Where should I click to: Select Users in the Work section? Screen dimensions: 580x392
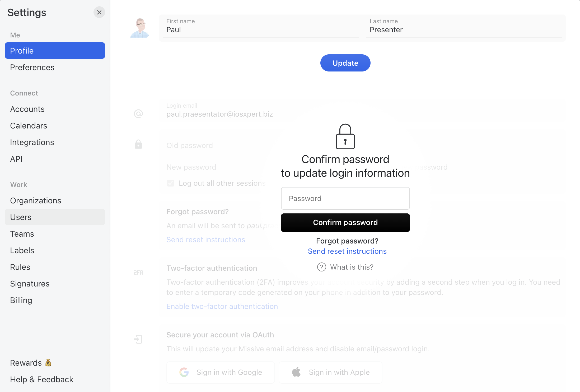55,217
